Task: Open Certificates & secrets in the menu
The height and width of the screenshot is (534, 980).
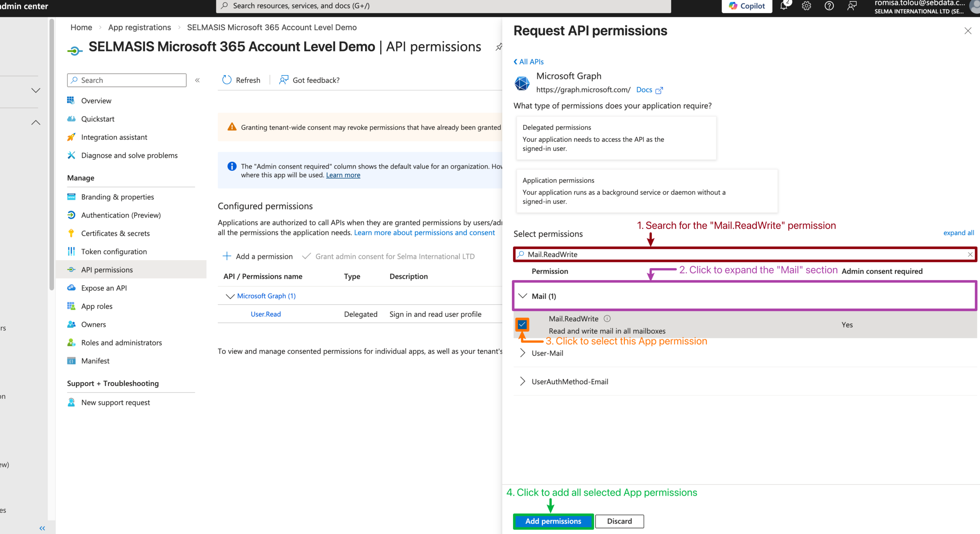Action: (x=115, y=233)
